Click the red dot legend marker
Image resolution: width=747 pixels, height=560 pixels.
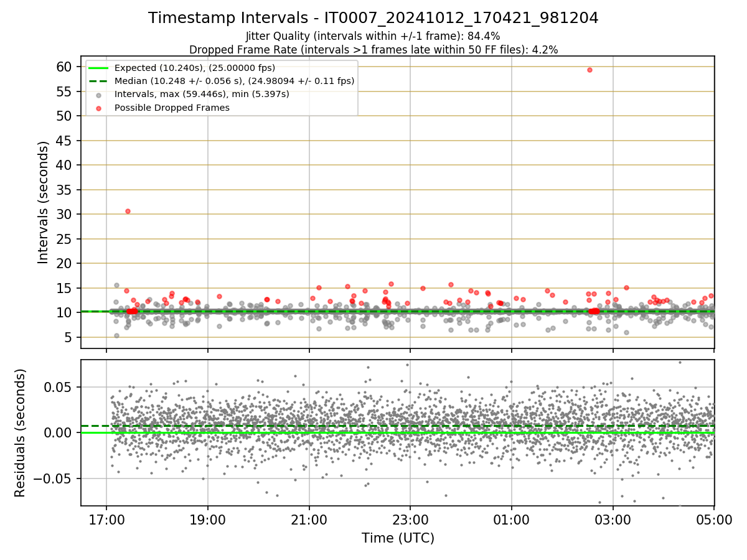[99, 108]
